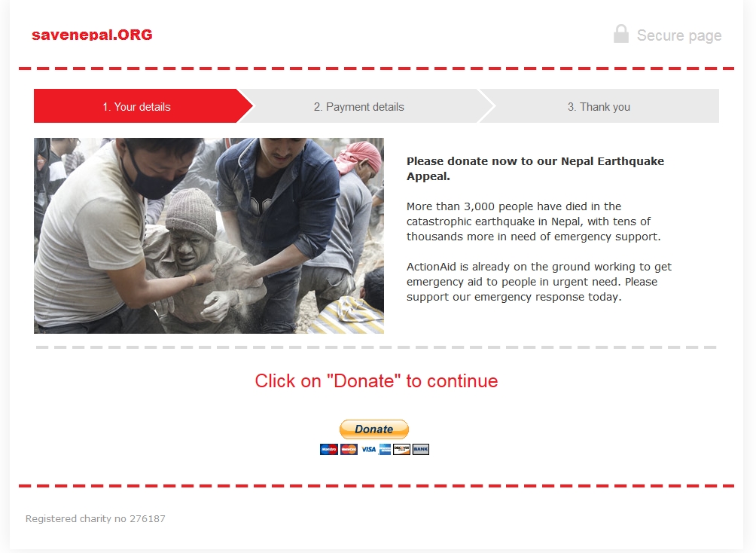Click the Registered charity no 276187 text
The image size is (756, 553).
96,519
